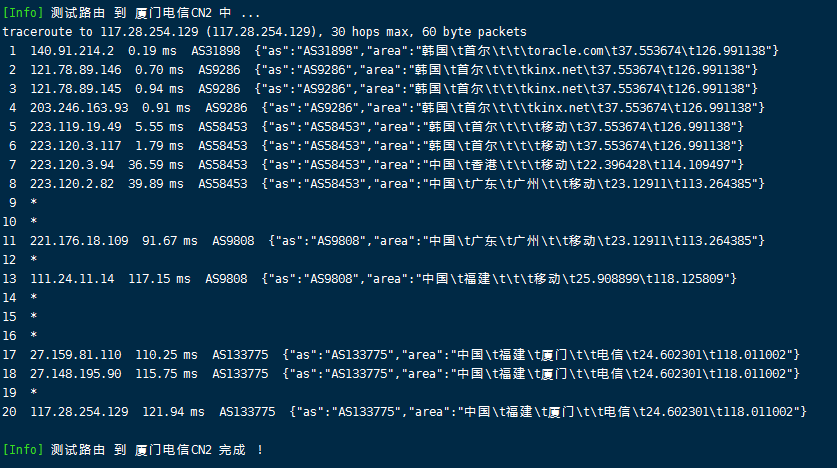Click the IP 221.176.18.109 at hop 11
The image size is (837, 468).
click(x=79, y=241)
